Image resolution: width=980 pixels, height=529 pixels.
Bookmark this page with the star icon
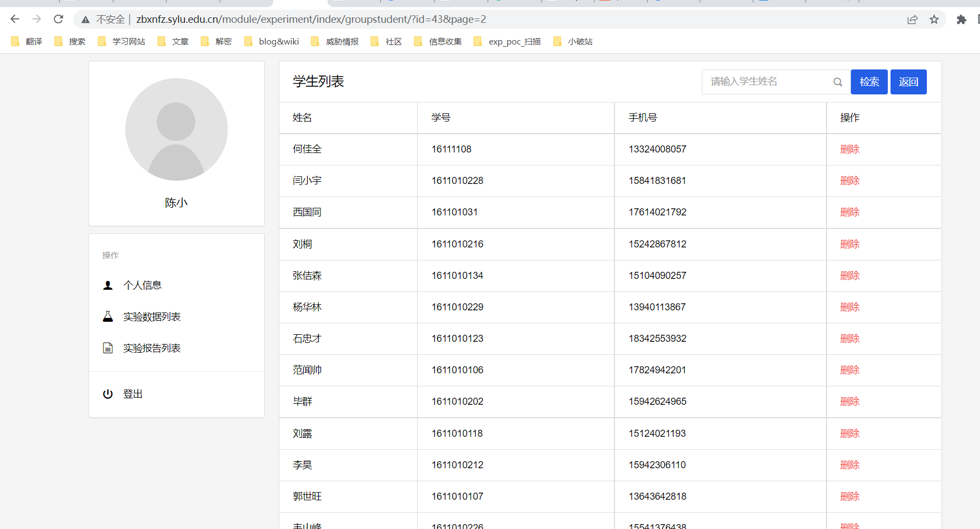[934, 20]
